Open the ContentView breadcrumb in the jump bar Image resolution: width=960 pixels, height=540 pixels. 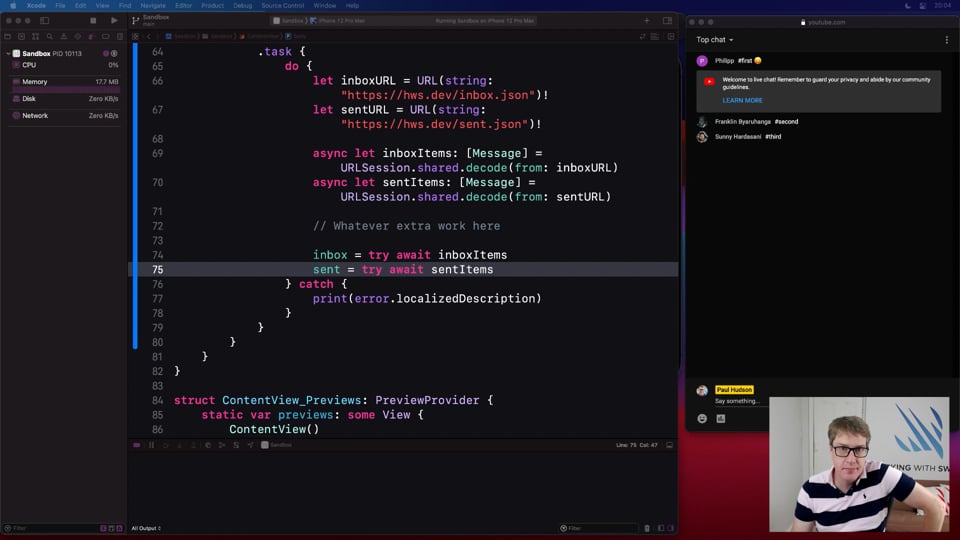click(x=261, y=37)
